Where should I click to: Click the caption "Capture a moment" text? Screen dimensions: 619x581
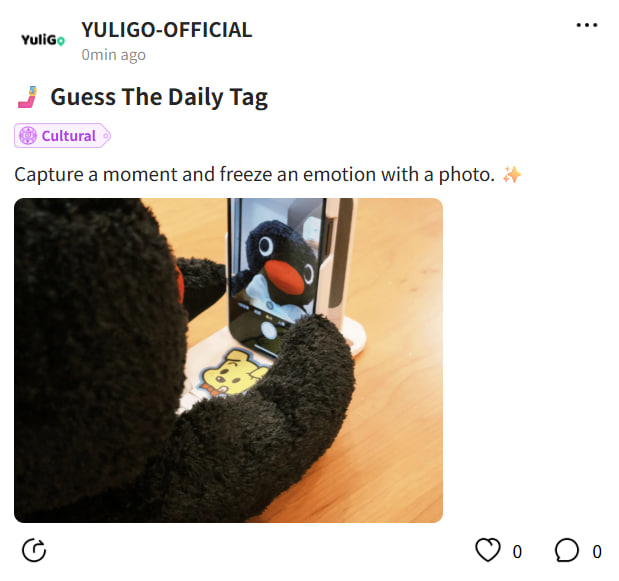tap(98, 174)
